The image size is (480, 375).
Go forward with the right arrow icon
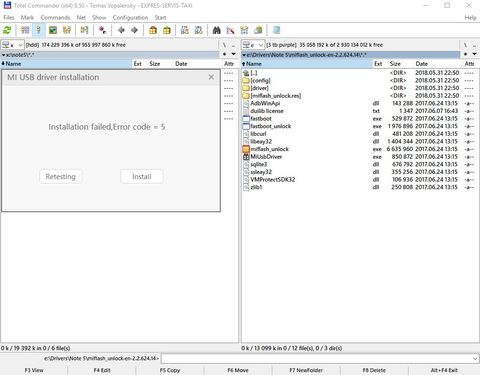[x=134, y=30]
